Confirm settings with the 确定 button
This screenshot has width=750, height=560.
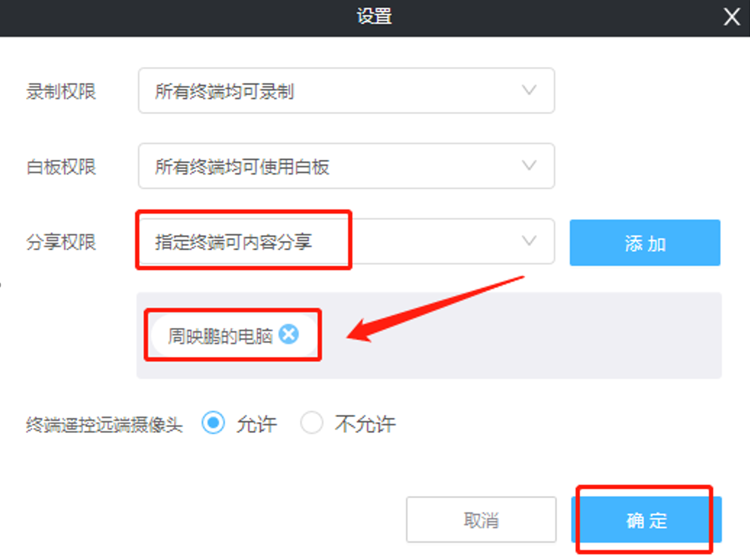pyautogui.click(x=646, y=519)
